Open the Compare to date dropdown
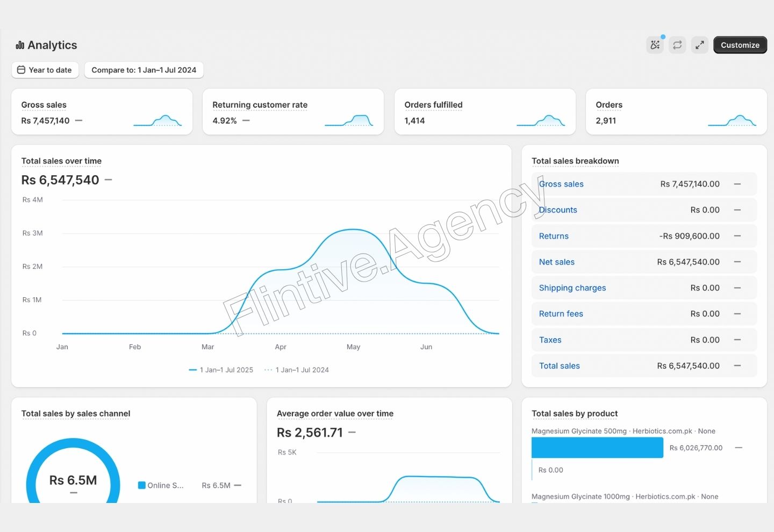 click(x=144, y=70)
